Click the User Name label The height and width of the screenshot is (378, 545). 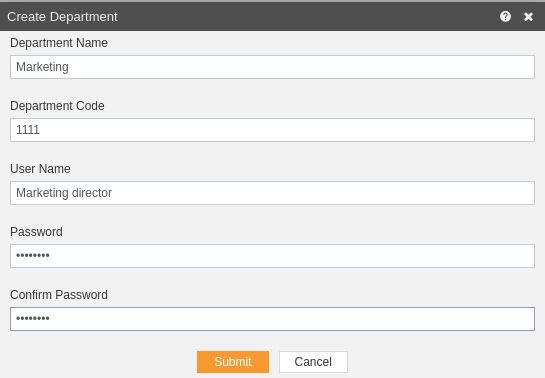(x=40, y=169)
